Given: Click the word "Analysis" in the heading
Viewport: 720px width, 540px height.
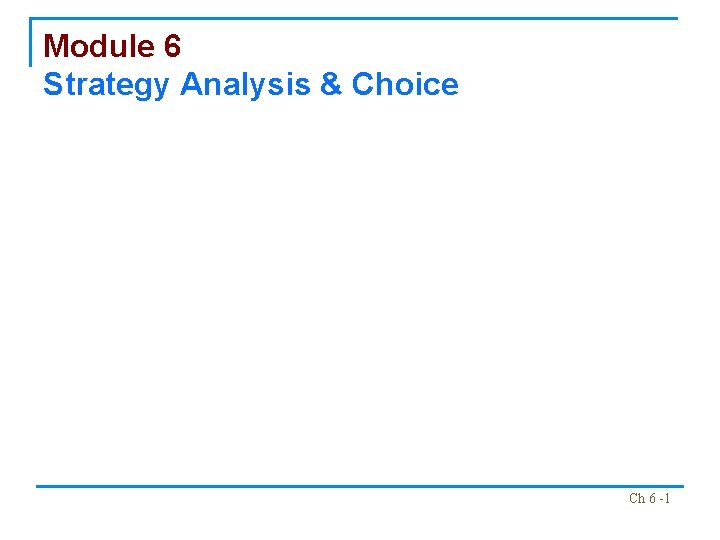Looking at the screenshot, I should [x=246, y=84].
